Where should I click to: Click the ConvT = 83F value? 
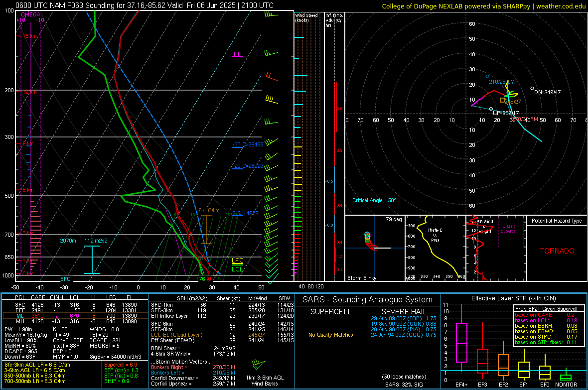68,340
